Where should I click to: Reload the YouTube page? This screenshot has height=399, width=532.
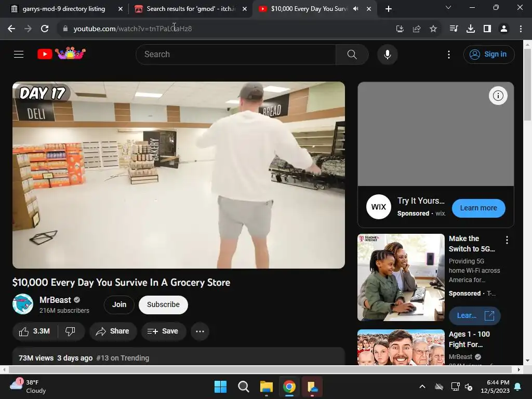[x=45, y=29]
